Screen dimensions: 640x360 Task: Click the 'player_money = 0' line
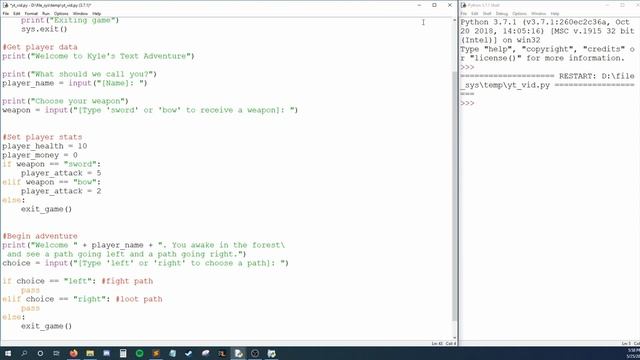tap(40, 155)
